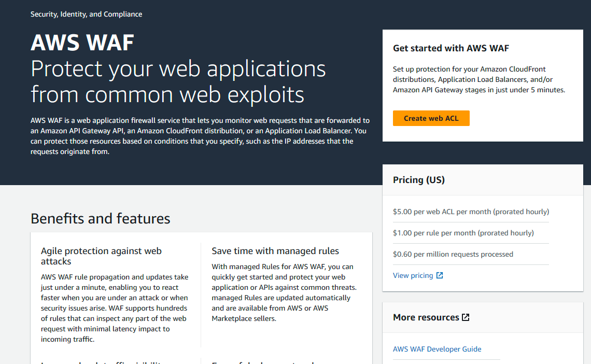Select the $0.60 per million requests line
Screen dimensions: 591x364
click(453, 254)
